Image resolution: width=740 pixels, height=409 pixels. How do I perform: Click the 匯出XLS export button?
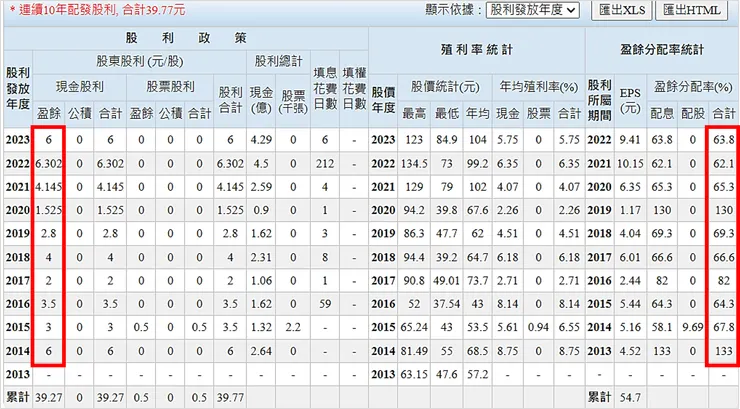click(622, 10)
